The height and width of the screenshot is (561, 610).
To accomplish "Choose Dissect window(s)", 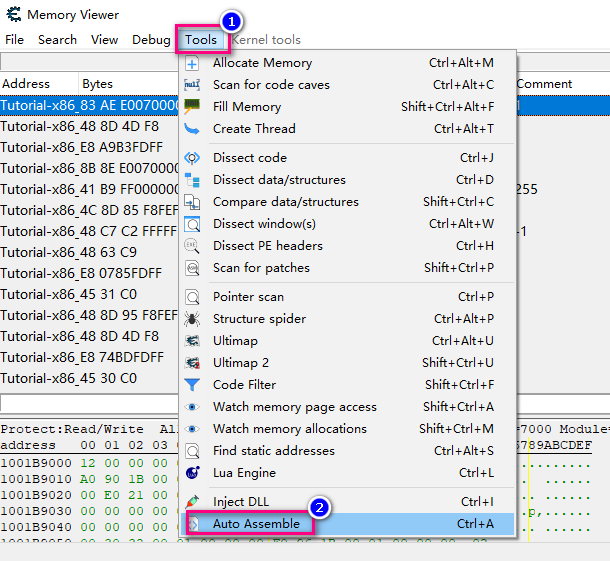I will (x=347, y=224).
